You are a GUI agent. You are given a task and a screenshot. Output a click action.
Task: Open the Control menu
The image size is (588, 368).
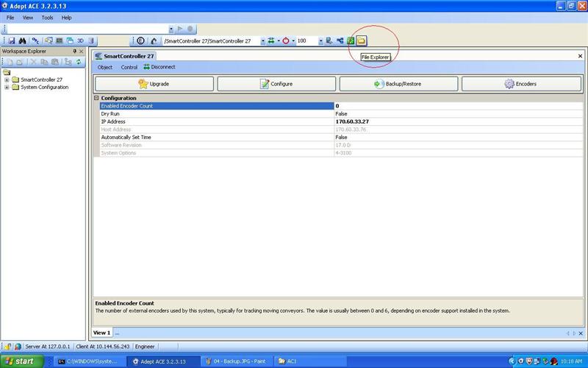pyautogui.click(x=129, y=67)
